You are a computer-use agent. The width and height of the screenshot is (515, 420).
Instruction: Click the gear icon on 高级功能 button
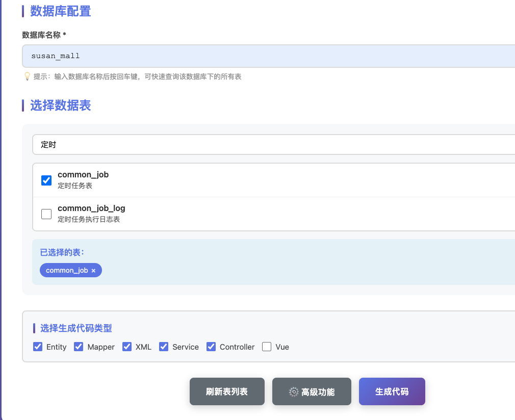[293, 391]
